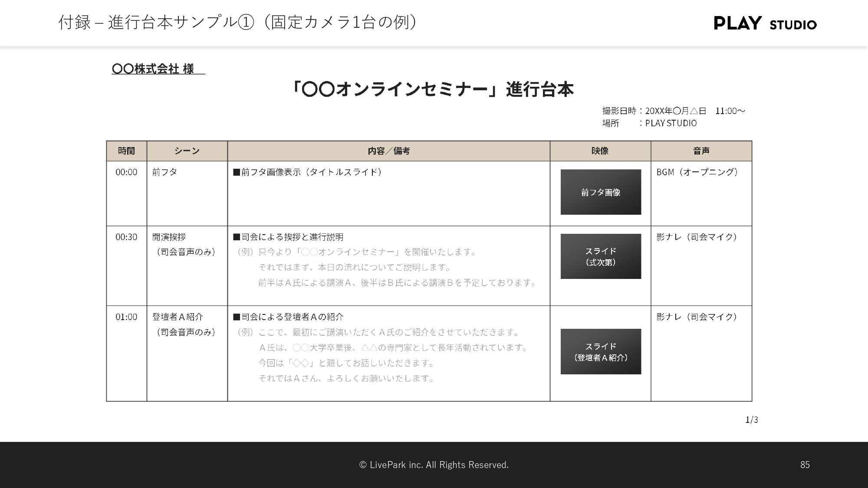Screen dimensions: 868x488
Task: Click the 音声 column header
Action: pos(701,151)
